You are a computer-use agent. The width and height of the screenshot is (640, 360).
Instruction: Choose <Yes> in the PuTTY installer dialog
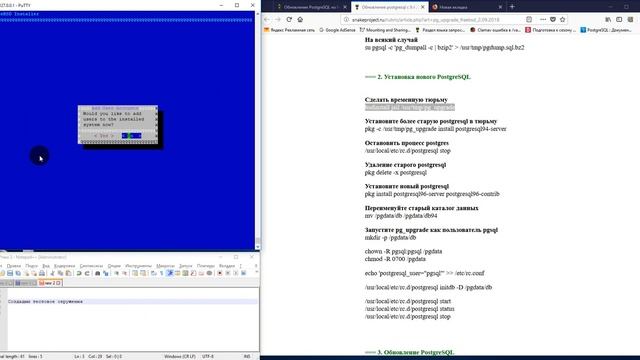(104, 136)
